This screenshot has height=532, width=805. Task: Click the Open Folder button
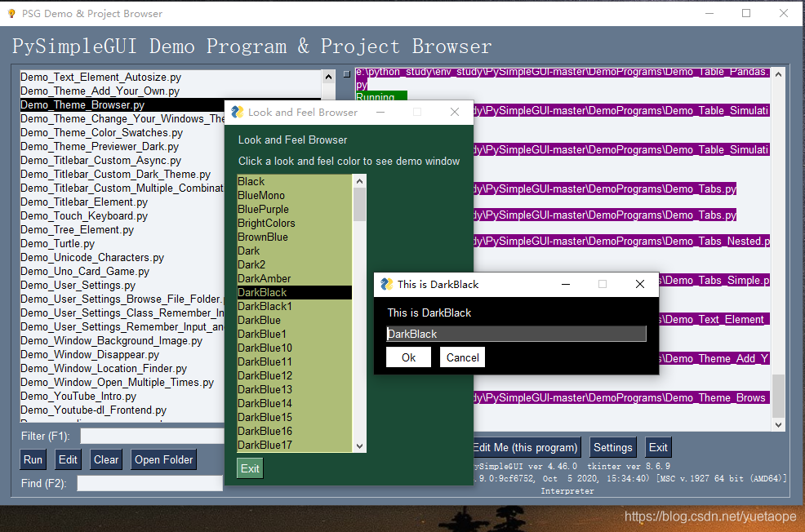164,459
